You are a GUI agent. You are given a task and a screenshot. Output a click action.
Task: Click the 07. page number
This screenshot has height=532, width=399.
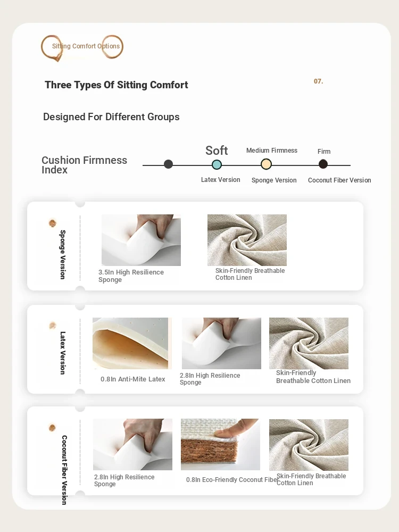click(x=318, y=81)
